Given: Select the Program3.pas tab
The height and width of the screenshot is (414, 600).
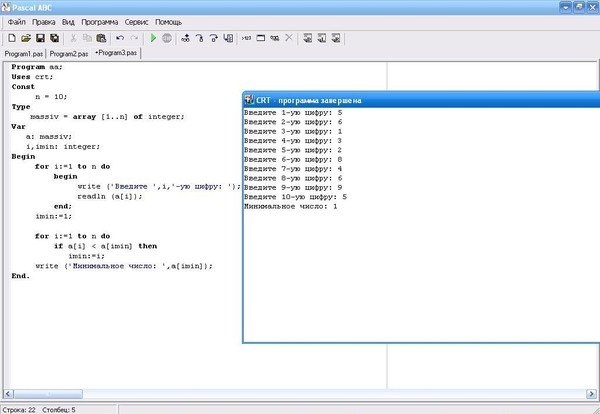Looking at the screenshot, I should 116,53.
